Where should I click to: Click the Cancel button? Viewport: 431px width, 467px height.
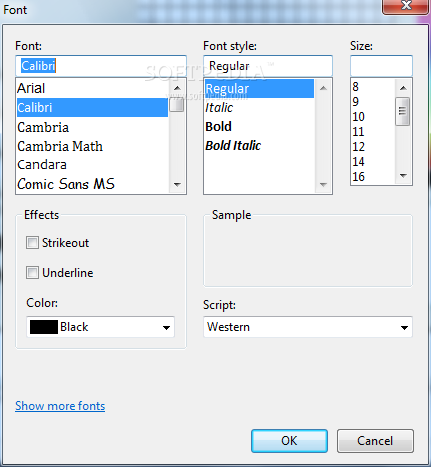(375, 441)
